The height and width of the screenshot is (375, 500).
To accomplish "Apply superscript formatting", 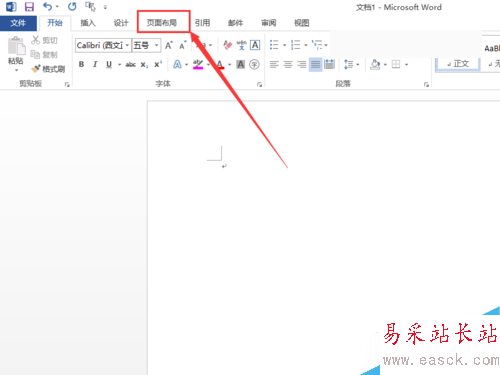I will click(x=158, y=64).
